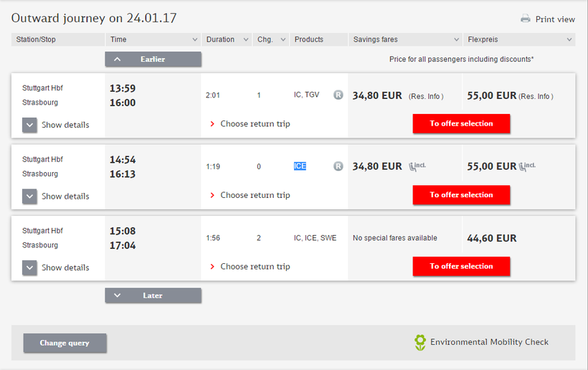Sort by the Time column header
Screen dimensions: 588x370
click(153, 39)
